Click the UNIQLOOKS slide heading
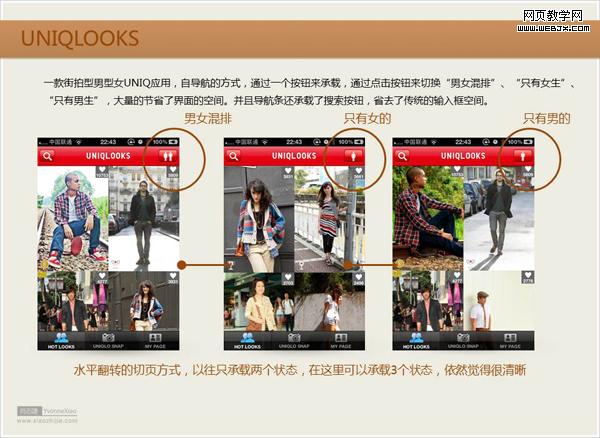 [x=80, y=39]
